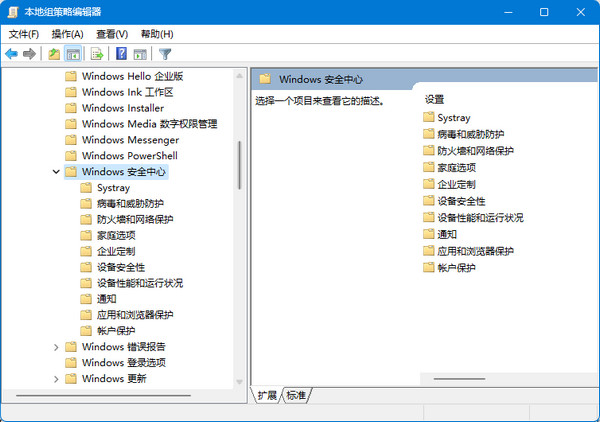Click 通知 folder in the right pane
The image size is (600, 422).
pyautogui.click(x=440, y=235)
